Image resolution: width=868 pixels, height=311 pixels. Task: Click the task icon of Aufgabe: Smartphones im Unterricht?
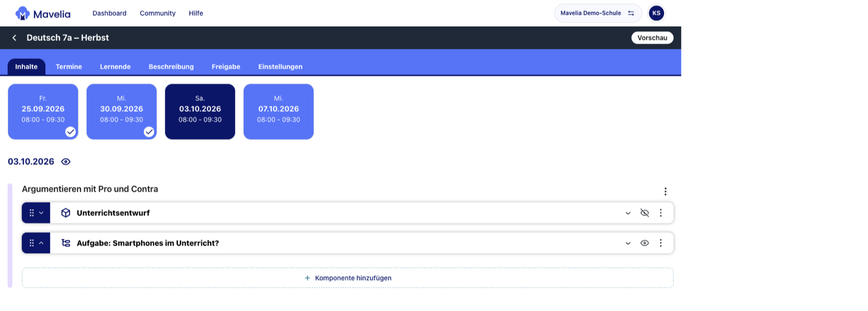(66, 243)
